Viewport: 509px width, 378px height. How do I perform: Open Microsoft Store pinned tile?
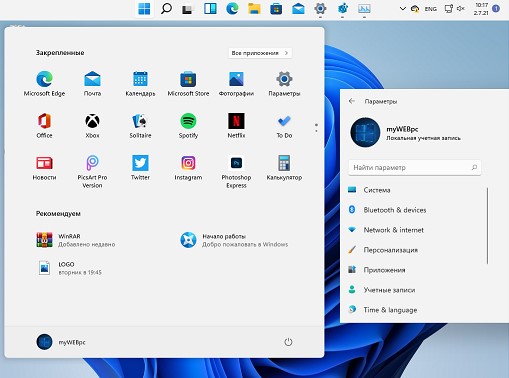188,83
